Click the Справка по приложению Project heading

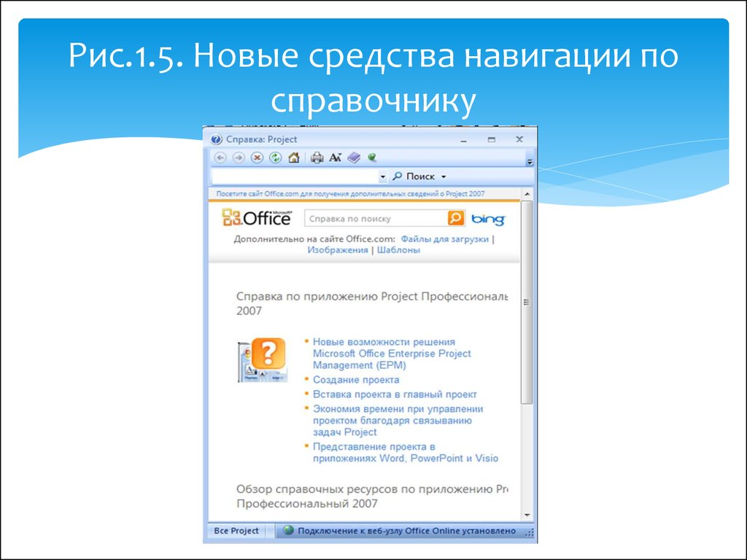point(372,303)
